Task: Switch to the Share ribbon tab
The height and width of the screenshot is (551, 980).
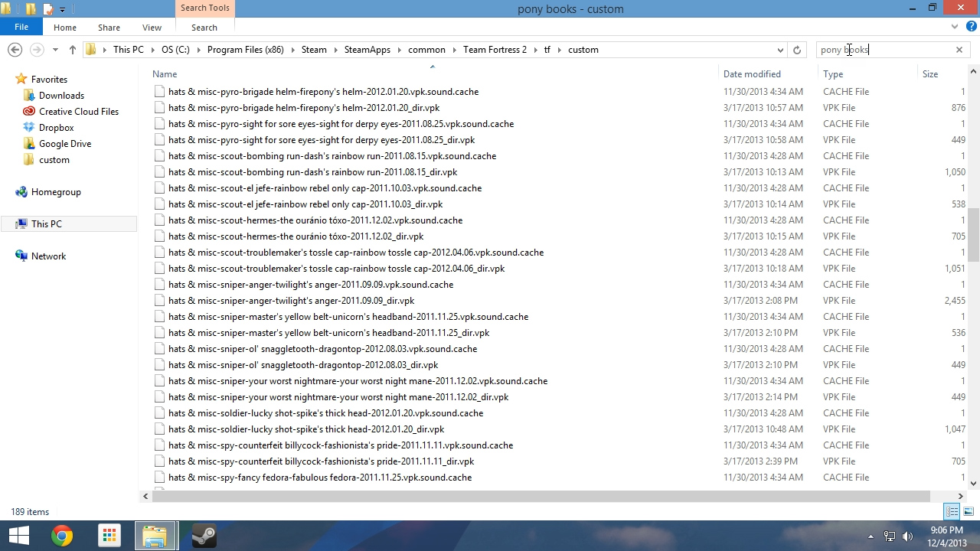Action: (x=109, y=28)
